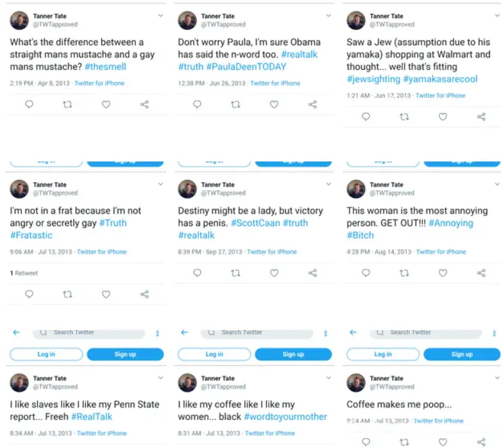501x448 pixels.
Task: Click back arrow above the 8:31 AM tweet
Action: click(185, 333)
